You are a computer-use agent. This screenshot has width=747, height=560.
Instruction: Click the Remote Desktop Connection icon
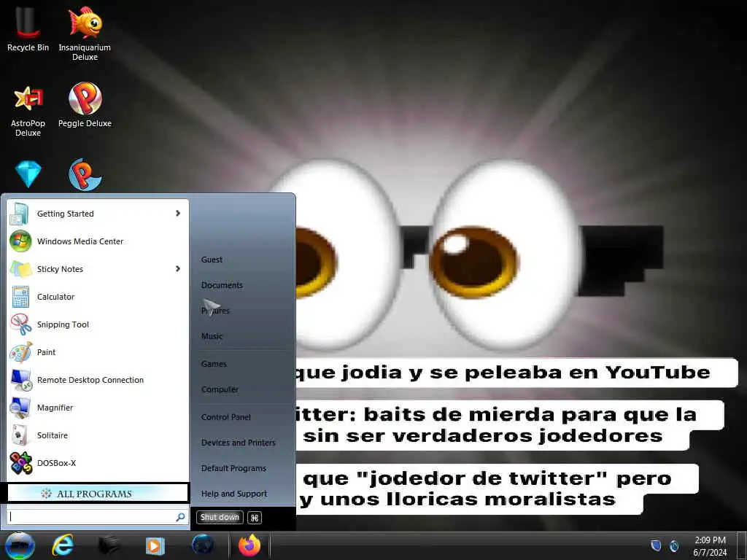click(21, 380)
